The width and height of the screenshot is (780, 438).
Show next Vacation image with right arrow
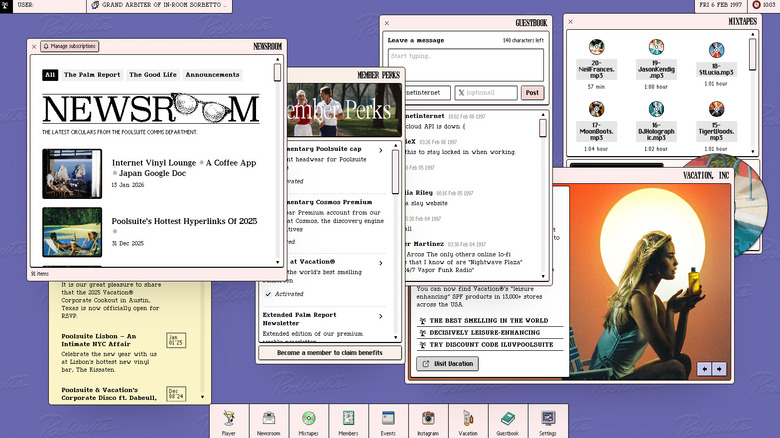(x=719, y=369)
